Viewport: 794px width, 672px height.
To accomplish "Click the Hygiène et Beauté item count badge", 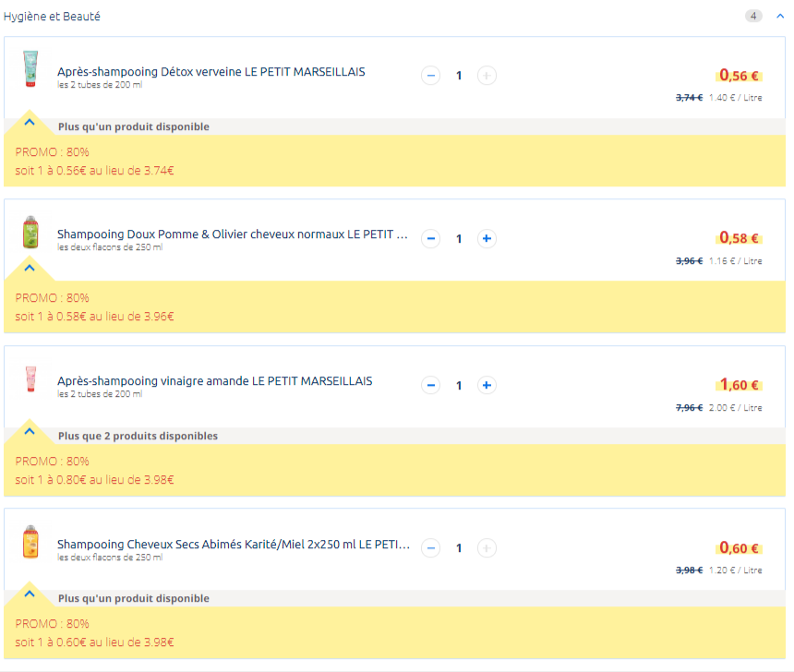I will tap(753, 17).
